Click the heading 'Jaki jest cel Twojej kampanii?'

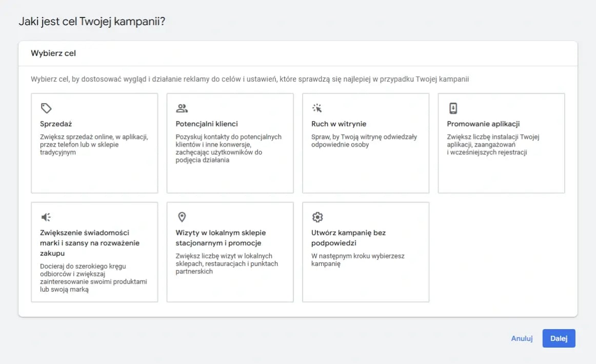(x=92, y=22)
